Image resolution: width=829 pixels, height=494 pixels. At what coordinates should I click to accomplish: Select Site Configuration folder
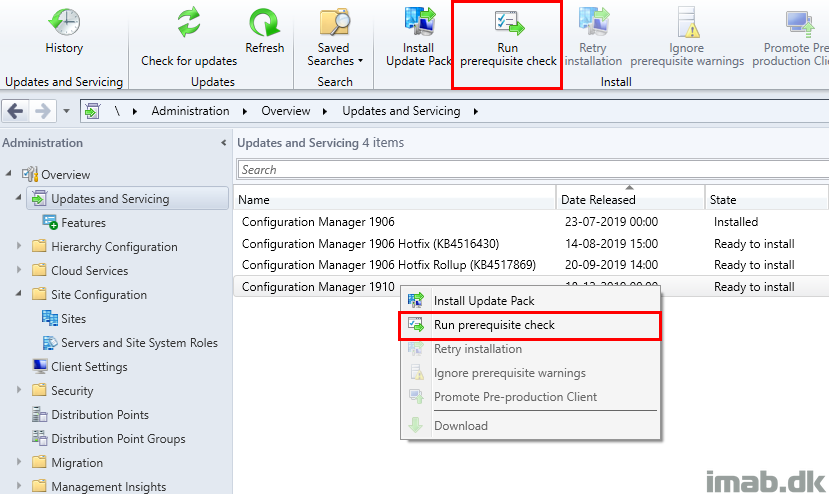point(99,295)
